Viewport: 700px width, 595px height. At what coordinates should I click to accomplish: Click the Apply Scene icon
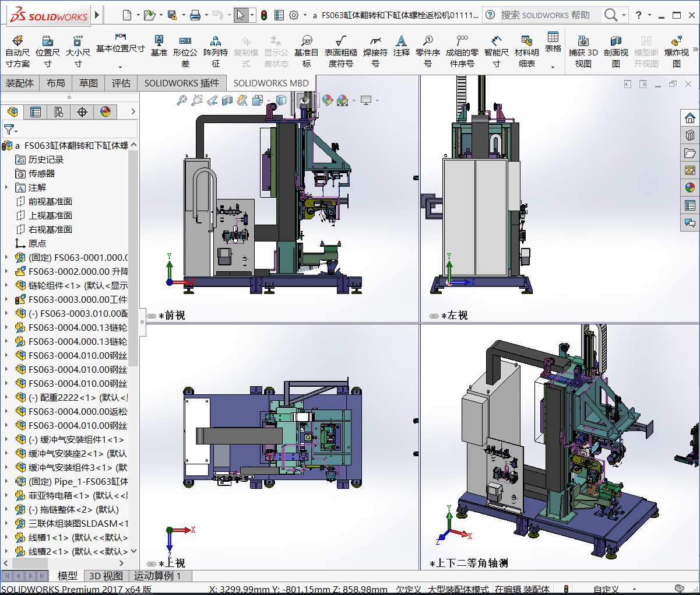point(343,100)
